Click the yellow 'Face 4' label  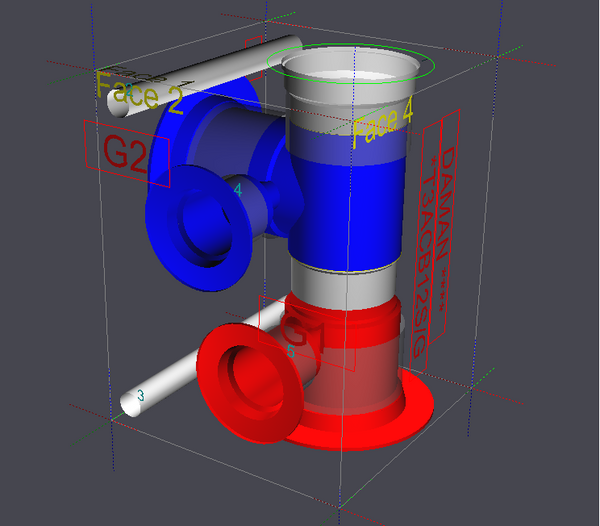click(382, 122)
